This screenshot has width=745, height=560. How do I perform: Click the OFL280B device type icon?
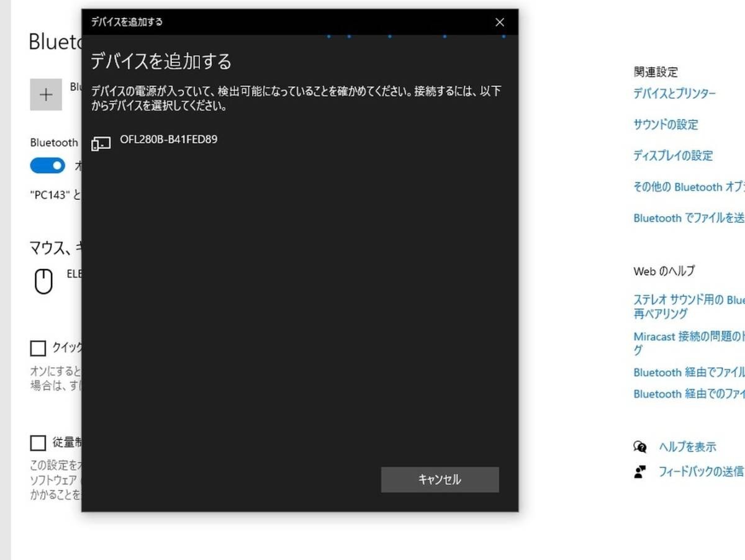pyautogui.click(x=101, y=143)
